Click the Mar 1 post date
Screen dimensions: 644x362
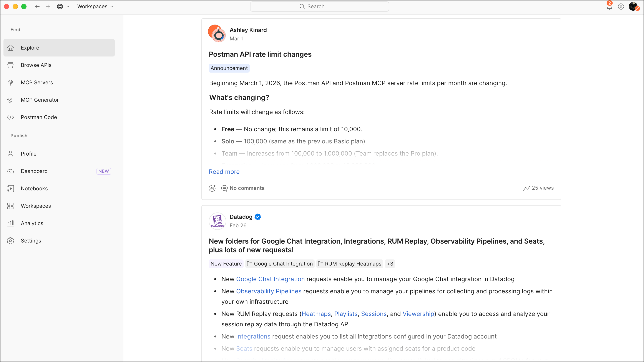point(236,39)
